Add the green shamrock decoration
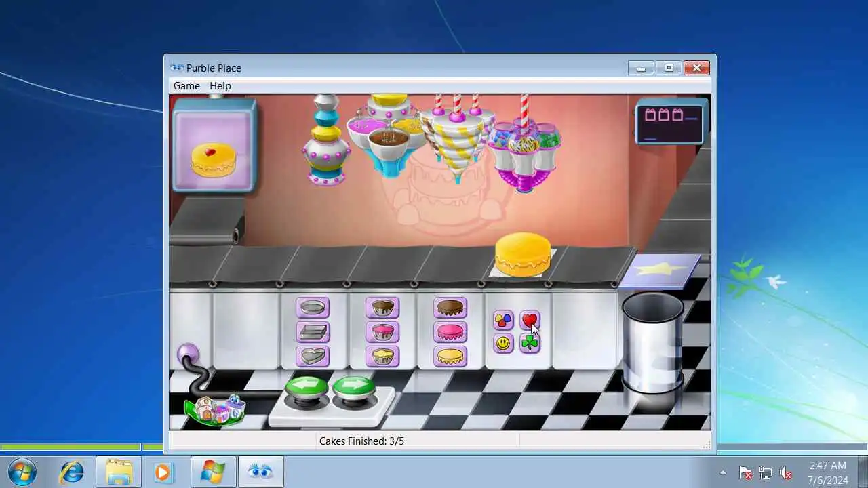Screen dimensions: 868x488 (x=530, y=344)
